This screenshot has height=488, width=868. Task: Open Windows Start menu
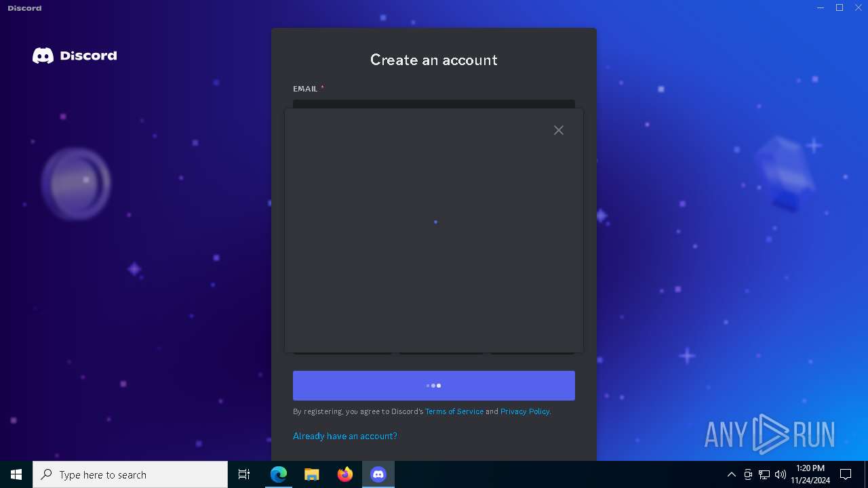16,474
